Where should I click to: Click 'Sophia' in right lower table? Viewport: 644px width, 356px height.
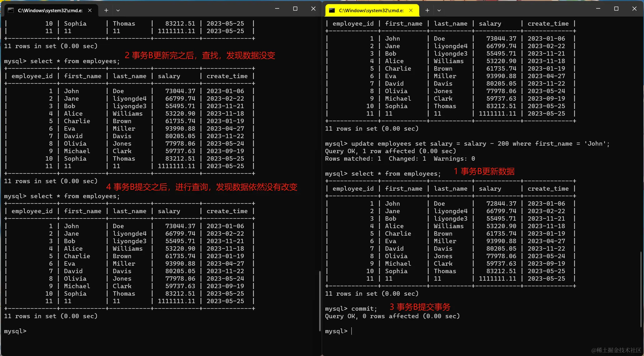(x=396, y=271)
